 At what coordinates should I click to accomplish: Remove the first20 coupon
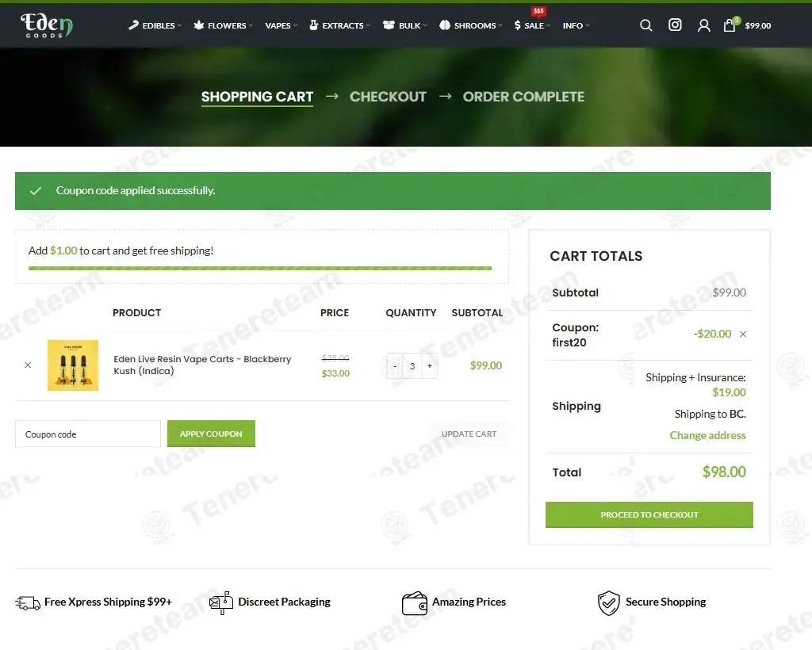click(743, 335)
